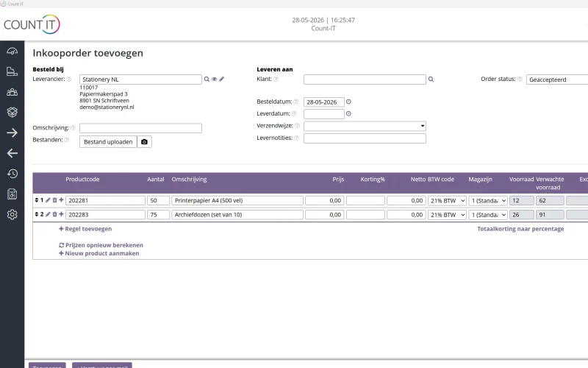
Task: Edit order line 2 with pencil icon
Action: tap(48, 214)
